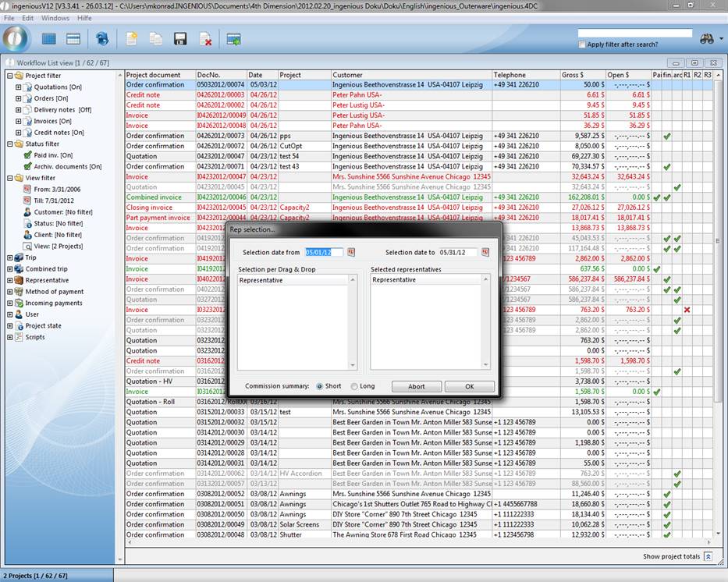The height and width of the screenshot is (582, 728).
Task: Select the Short commission summary option
Action: click(x=319, y=386)
